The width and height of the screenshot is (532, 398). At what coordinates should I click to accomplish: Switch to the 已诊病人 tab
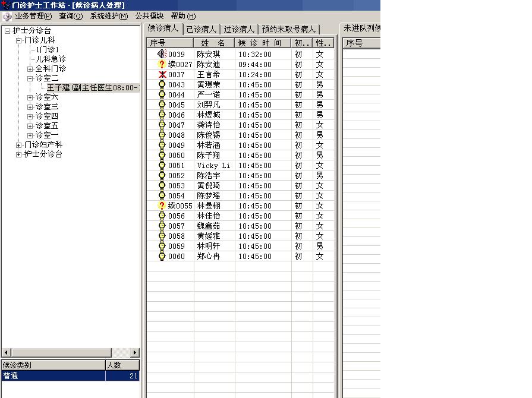[x=202, y=30]
